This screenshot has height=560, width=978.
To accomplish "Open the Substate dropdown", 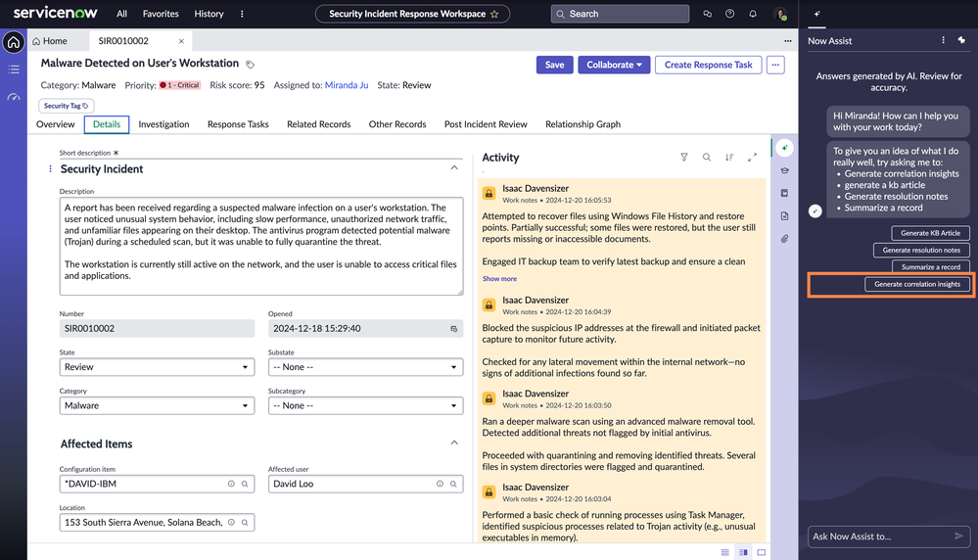I will tap(365, 367).
